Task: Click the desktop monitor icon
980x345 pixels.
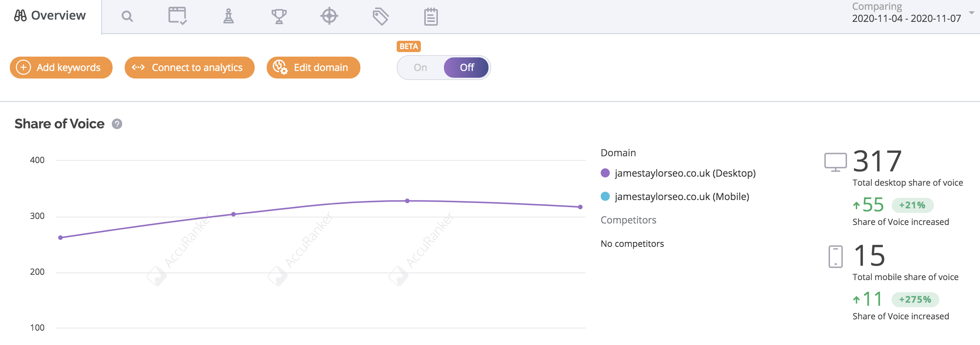Action: pos(835,163)
